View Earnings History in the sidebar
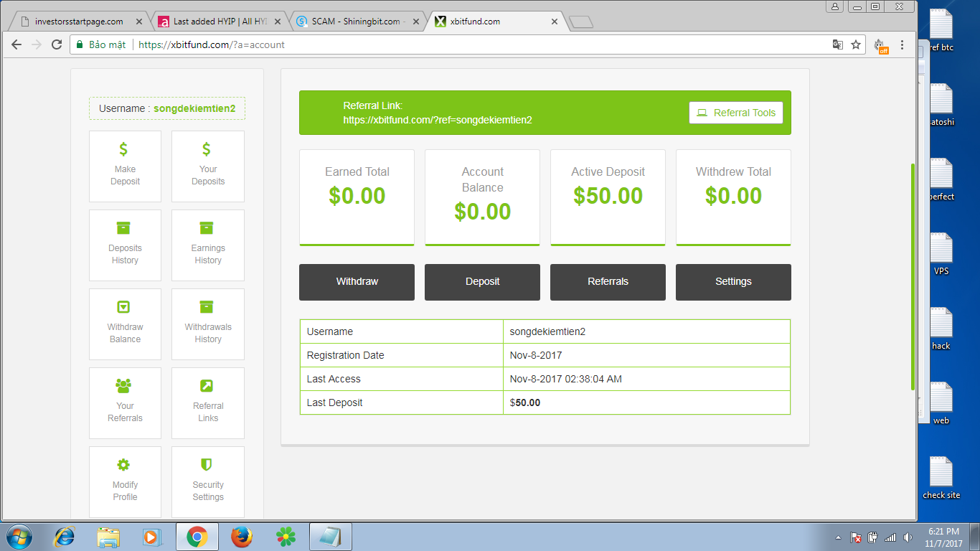Viewport: 980px width, 551px height. [x=208, y=245]
